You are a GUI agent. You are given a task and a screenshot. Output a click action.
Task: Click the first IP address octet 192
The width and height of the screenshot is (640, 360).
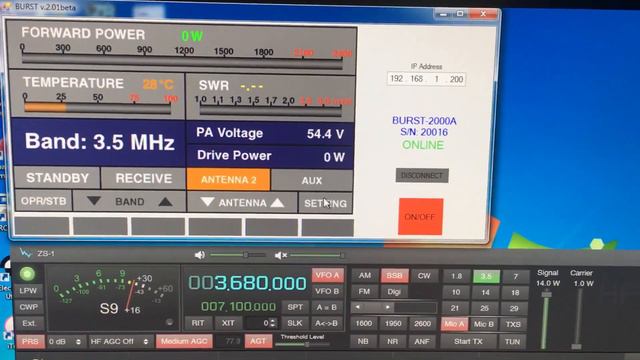tap(396, 78)
